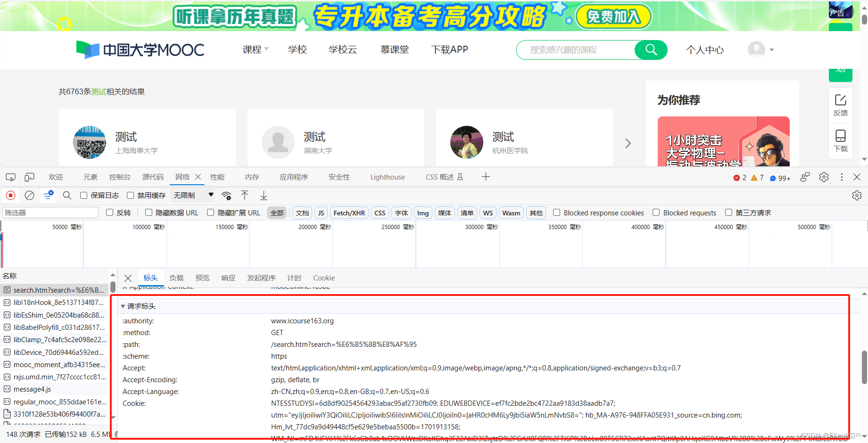Select the search.htm request row
868x443 pixels.
[55, 290]
